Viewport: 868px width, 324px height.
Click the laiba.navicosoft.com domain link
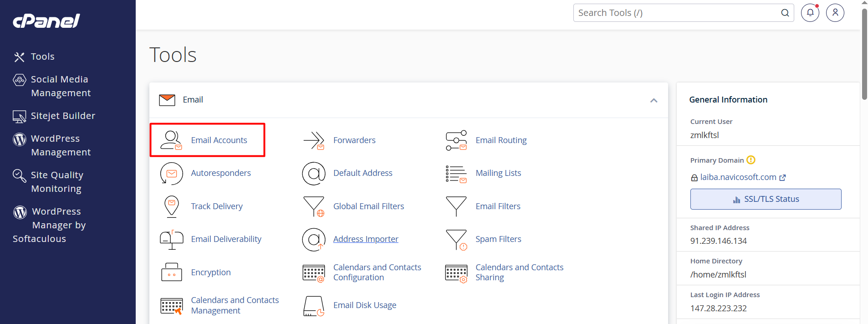tap(738, 177)
